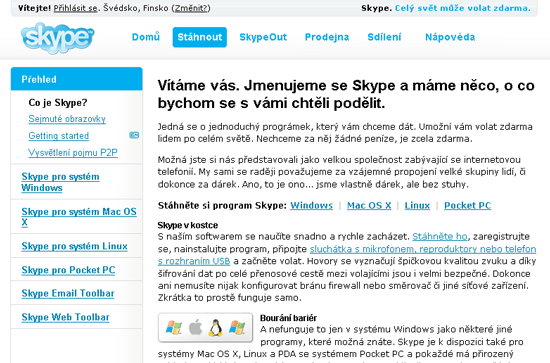Click the last Windows flag icon for Pocket PC
This screenshot has height=363, width=550.
click(237, 328)
